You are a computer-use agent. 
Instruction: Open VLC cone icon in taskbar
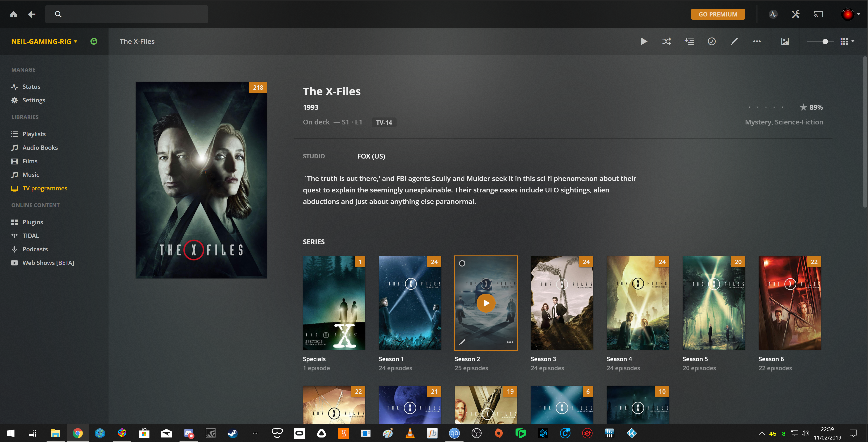click(410, 433)
